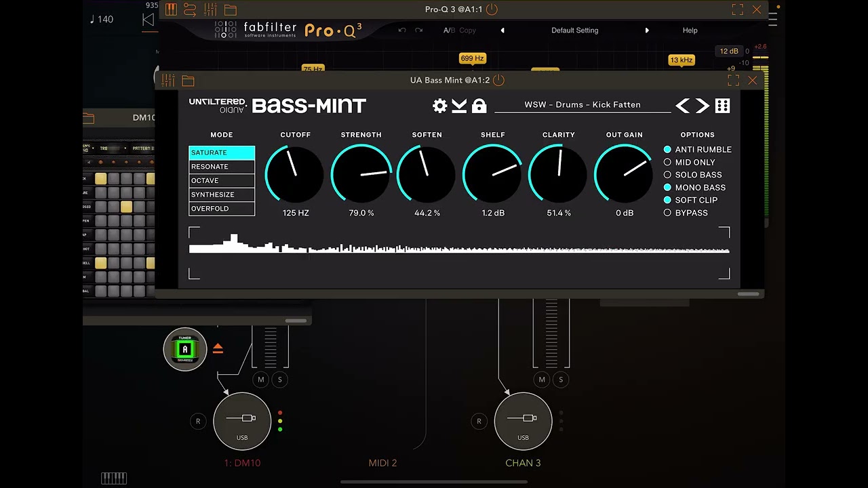This screenshot has width=868, height=488.
Task: Click the piano keys icon in Pro-Q 3 title bar
Action: [171, 9]
